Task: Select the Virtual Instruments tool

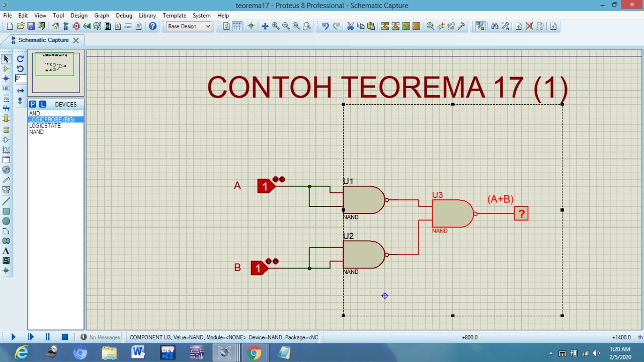Action: tap(6, 190)
